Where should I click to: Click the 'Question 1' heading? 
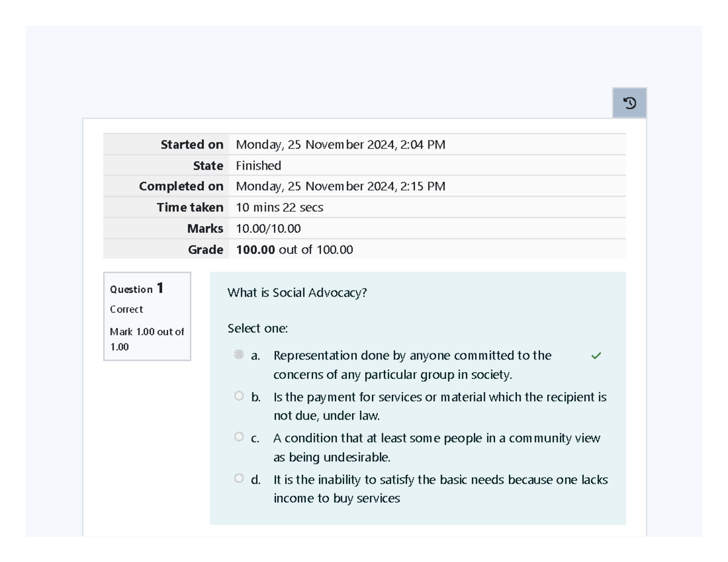click(x=136, y=289)
